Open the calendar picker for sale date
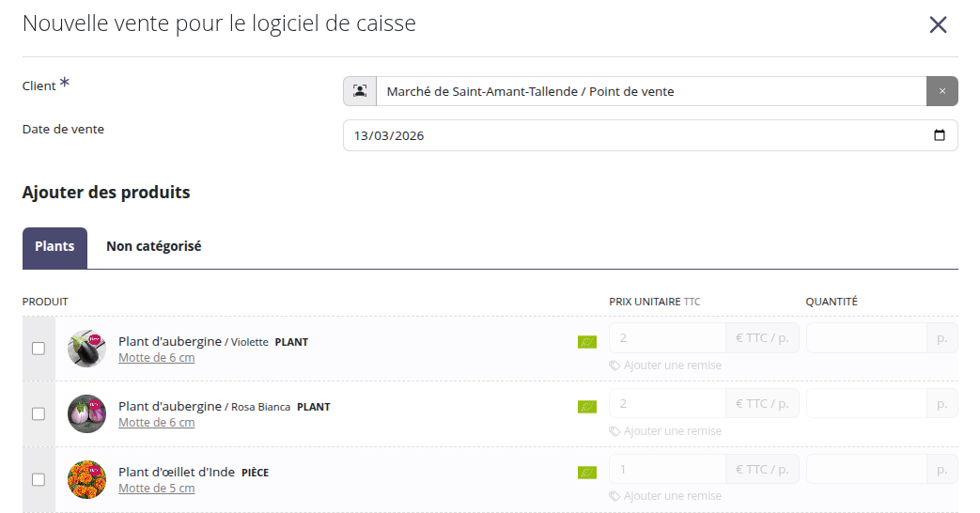This screenshot has height=513, width=980. (x=940, y=135)
